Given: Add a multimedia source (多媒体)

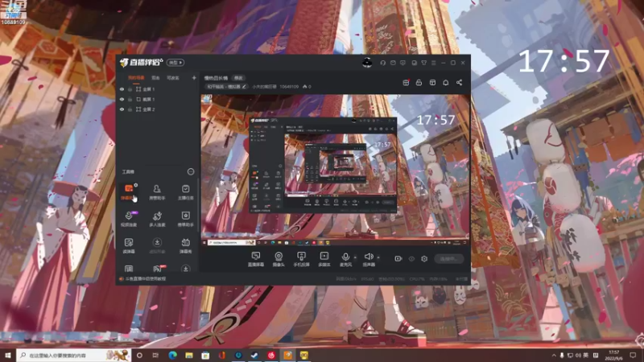Looking at the screenshot, I should point(324,259).
